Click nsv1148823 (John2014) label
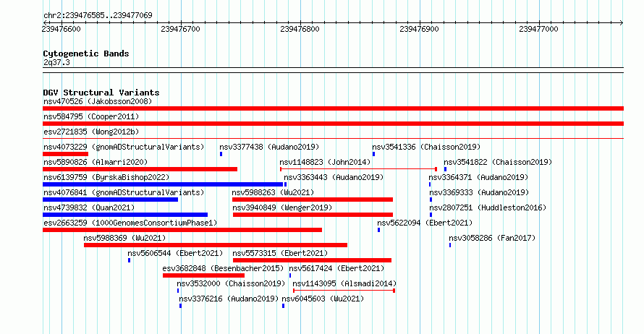 325,162
